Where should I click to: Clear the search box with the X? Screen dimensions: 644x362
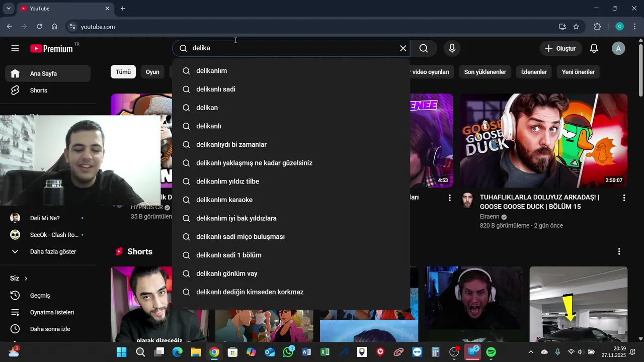(x=403, y=48)
